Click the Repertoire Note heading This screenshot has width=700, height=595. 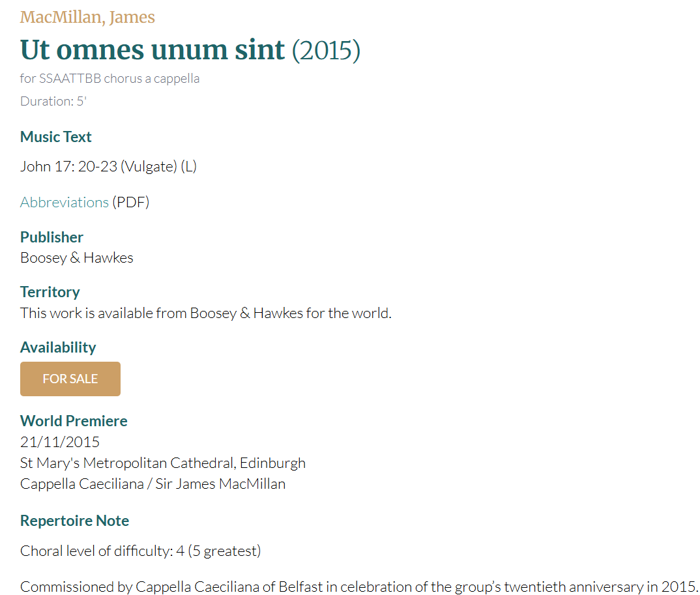click(74, 521)
